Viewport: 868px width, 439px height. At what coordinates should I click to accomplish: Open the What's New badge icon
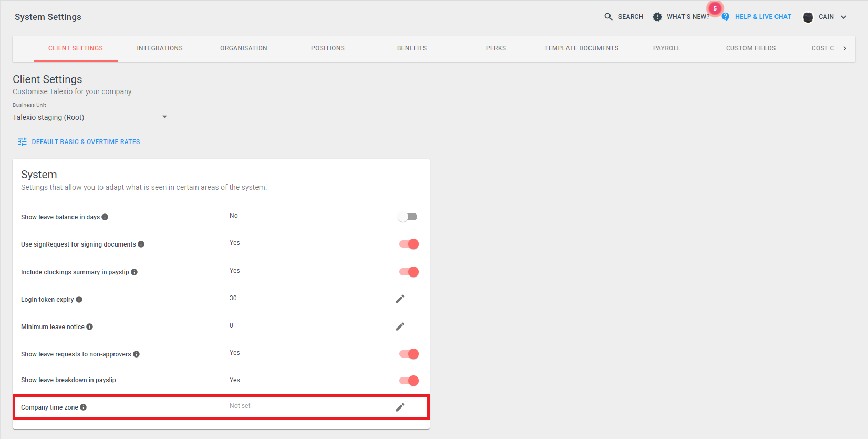tap(657, 17)
